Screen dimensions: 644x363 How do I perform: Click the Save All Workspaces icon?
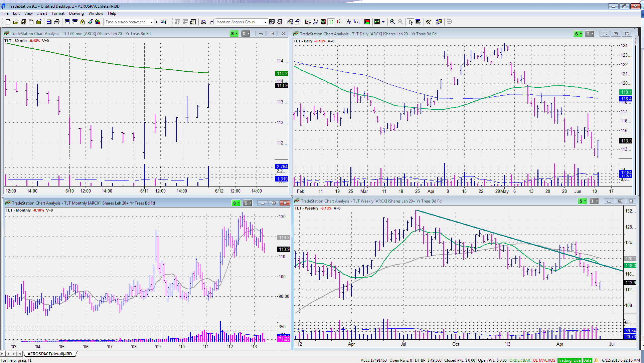23,22
